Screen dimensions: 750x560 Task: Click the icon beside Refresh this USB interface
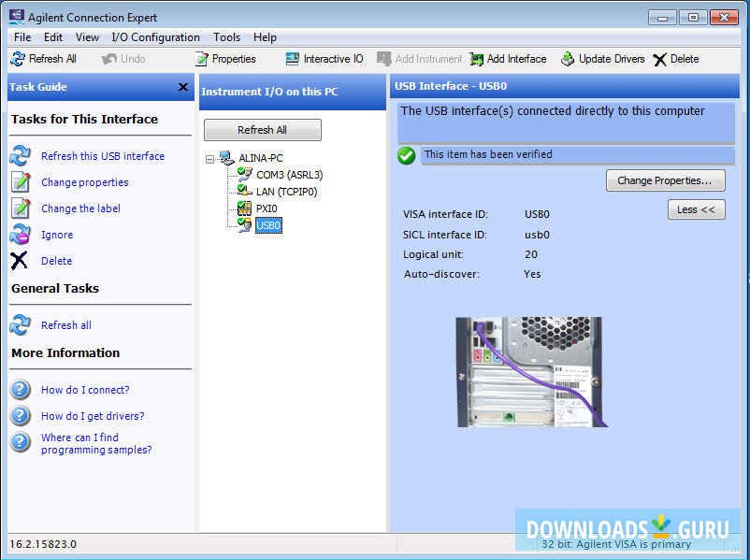click(21, 156)
